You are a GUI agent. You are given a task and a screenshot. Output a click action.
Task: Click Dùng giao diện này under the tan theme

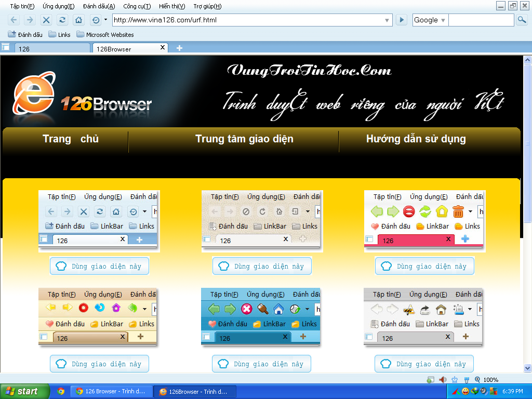pyautogui.click(x=99, y=364)
